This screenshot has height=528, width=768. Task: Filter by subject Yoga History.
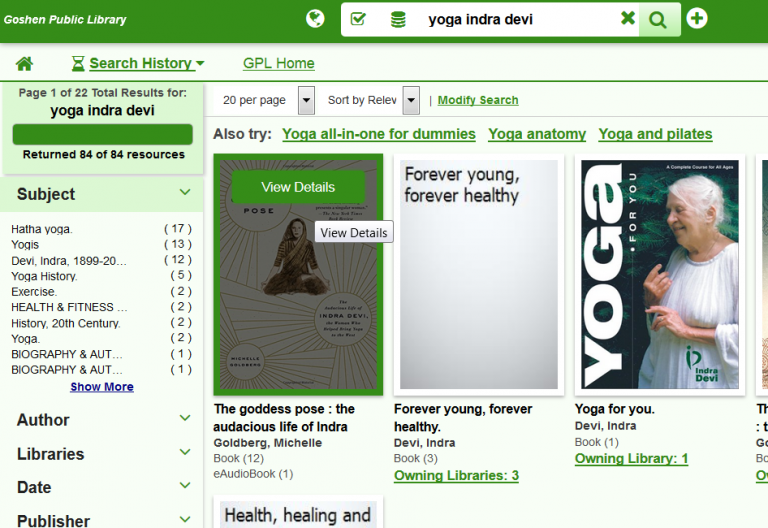point(44,276)
